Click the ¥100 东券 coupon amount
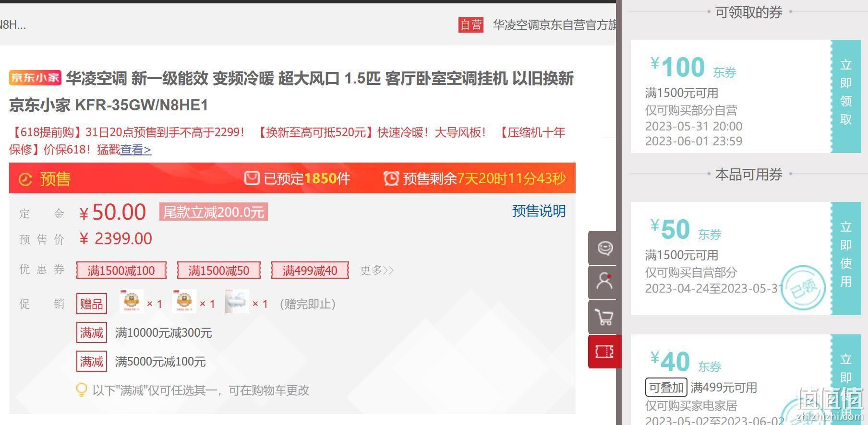Image resolution: width=868 pixels, height=425 pixels. [693, 67]
